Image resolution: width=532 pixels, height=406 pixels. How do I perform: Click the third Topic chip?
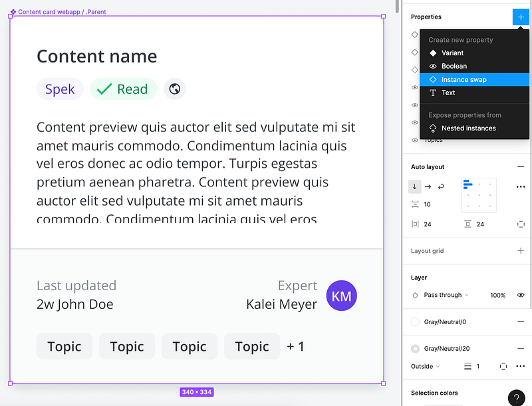[x=190, y=346]
